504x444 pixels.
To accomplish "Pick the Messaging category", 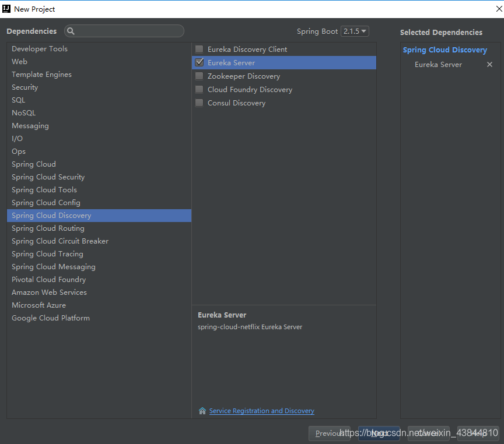I will (x=99, y=126).
